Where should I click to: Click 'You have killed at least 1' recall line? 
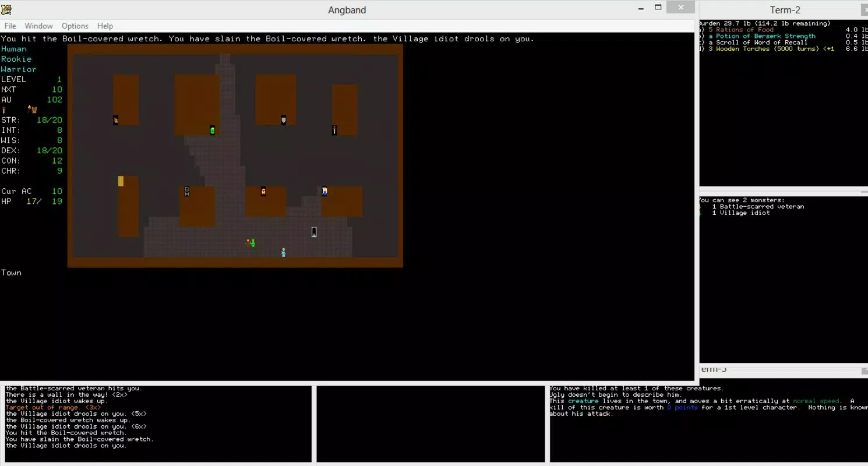(636, 388)
